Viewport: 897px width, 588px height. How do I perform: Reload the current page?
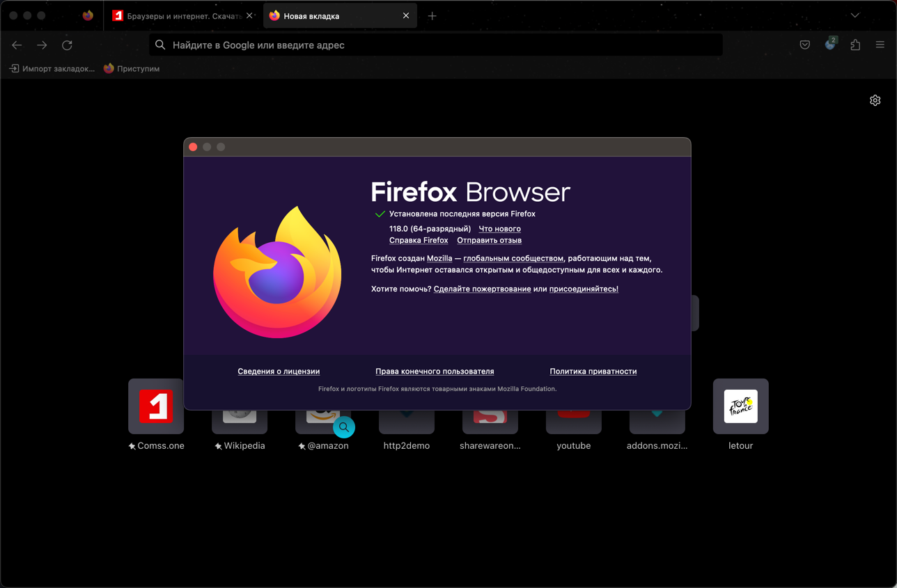67,45
